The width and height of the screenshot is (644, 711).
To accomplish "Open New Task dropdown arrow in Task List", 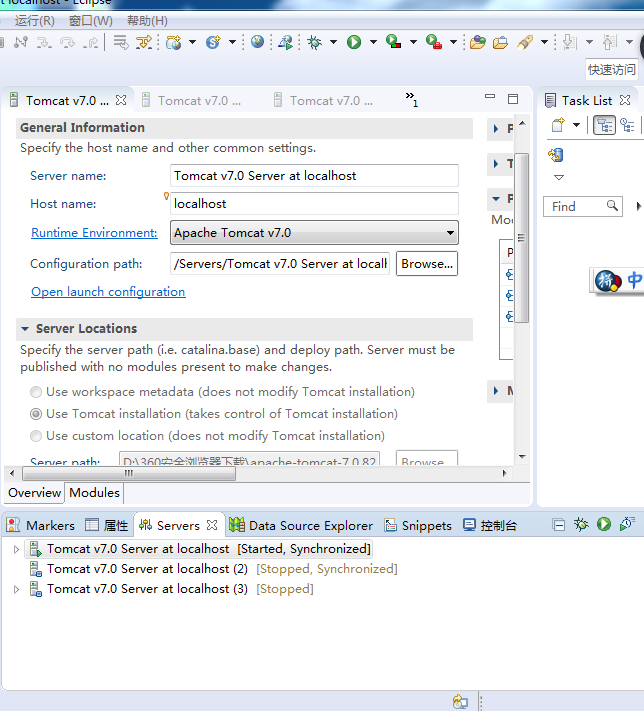I will 576,125.
